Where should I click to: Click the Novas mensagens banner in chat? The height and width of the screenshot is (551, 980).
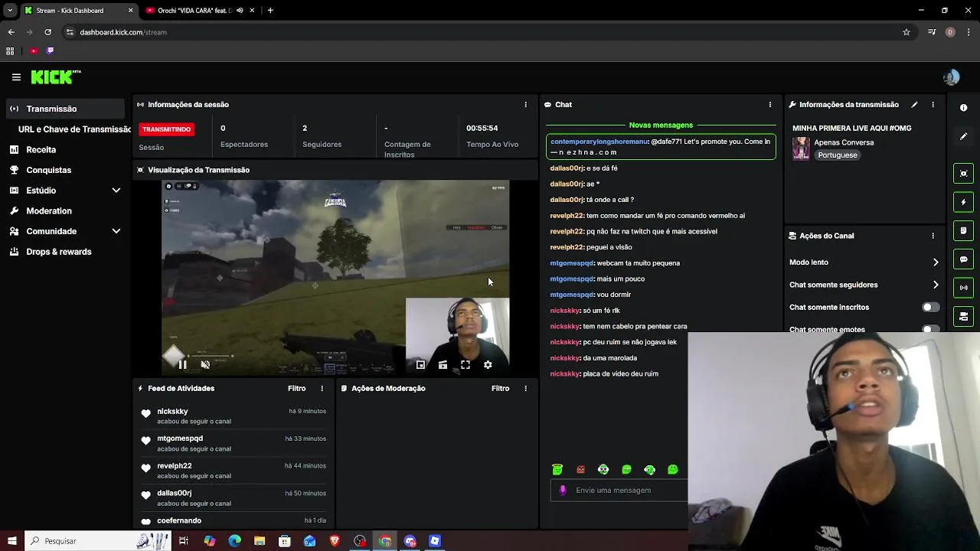click(x=661, y=126)
